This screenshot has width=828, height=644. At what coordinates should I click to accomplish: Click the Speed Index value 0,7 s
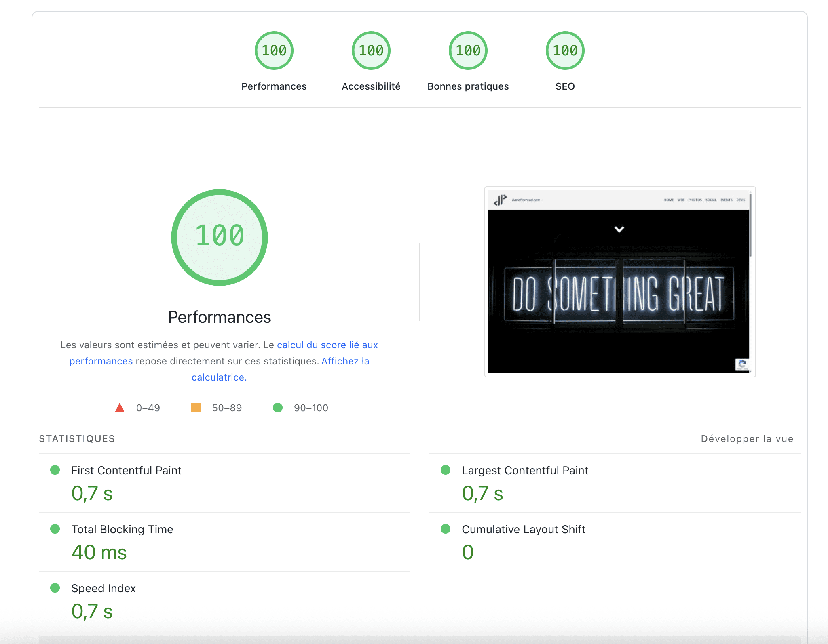[x=92, y=611]
